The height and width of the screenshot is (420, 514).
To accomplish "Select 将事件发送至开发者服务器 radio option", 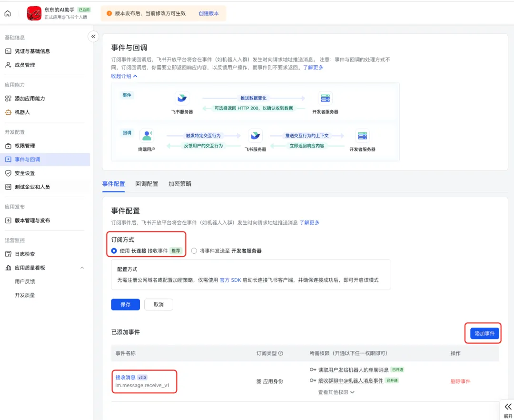I will coord(194,251).
